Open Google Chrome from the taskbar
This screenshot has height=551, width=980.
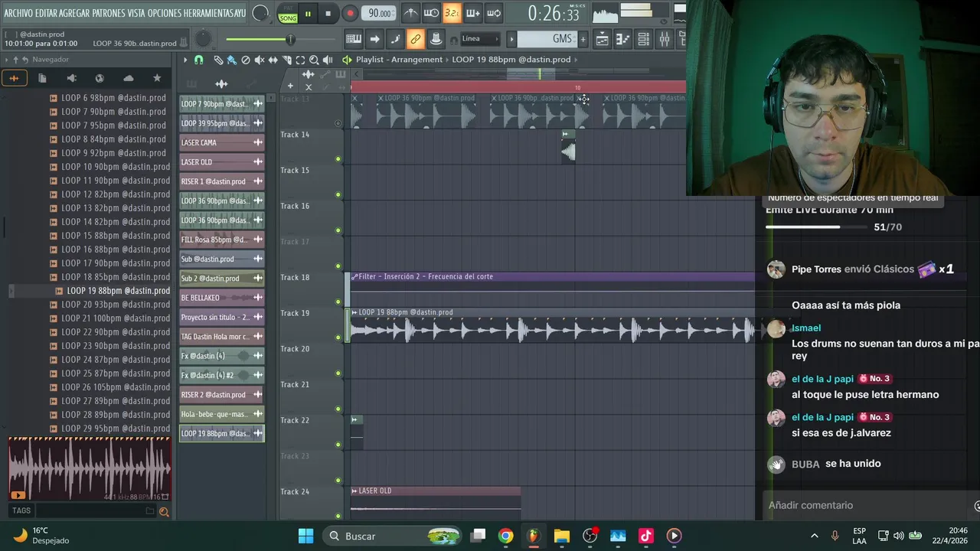tap(505, 536)
